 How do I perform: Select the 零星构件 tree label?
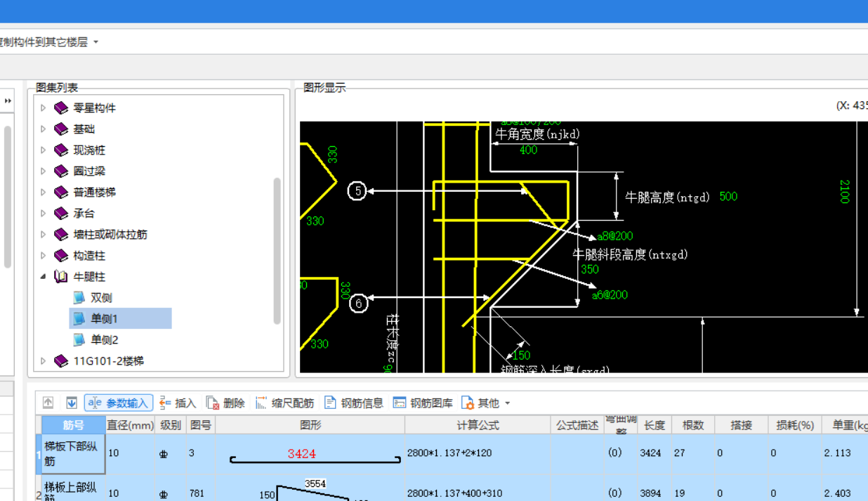coord(95,108)
